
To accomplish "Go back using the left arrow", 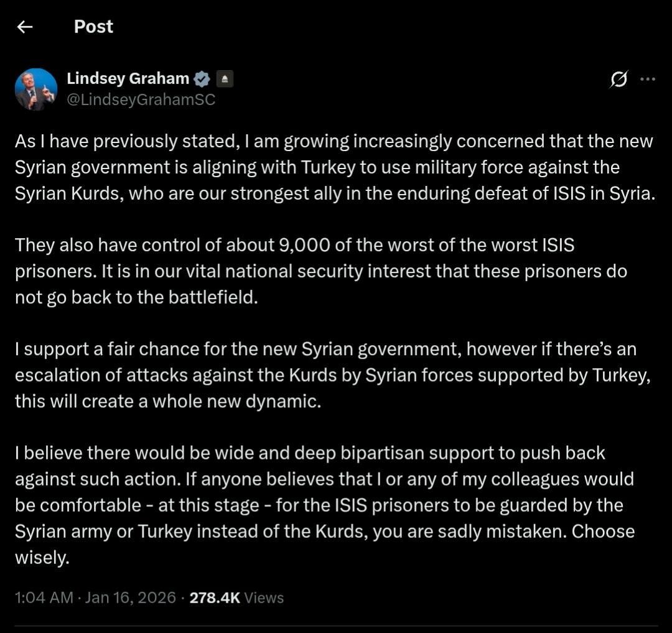I will 25,27.
